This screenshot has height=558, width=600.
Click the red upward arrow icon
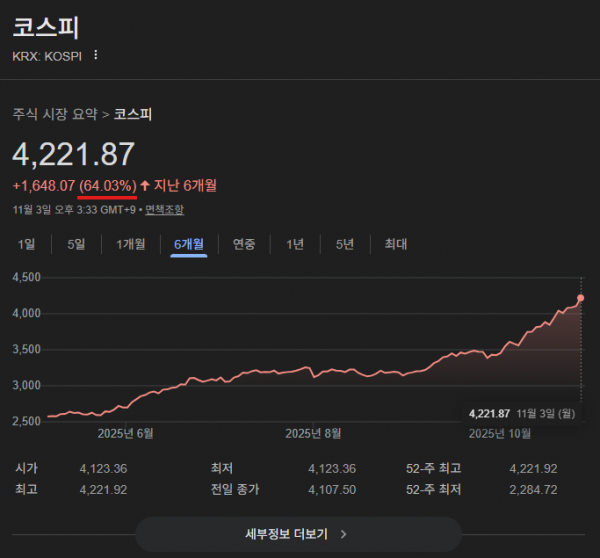click(x=145, y=185)
